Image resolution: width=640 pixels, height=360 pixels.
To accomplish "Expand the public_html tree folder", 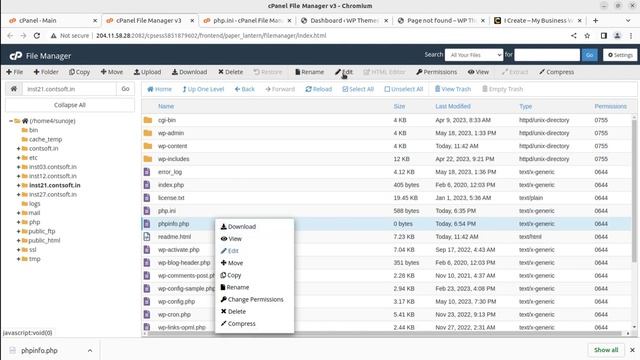I will coord(18,240).
